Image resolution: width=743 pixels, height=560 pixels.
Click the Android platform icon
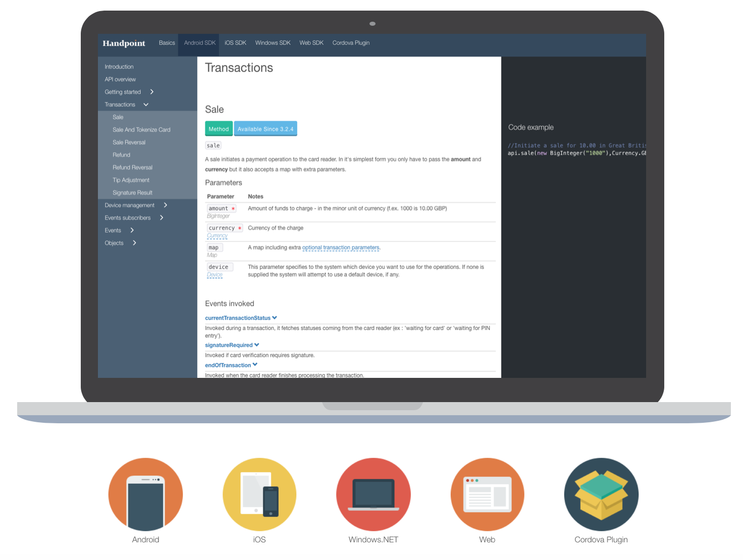click(x=145, y=494)
